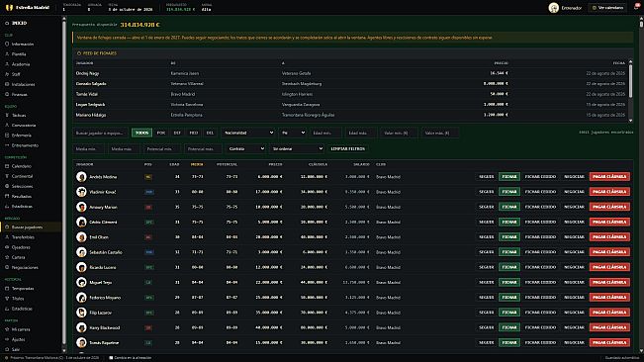This screenshot has height=362, width=644.
Task: Click FICHAR for Vladimir Kovač
Action: point(509,192)
